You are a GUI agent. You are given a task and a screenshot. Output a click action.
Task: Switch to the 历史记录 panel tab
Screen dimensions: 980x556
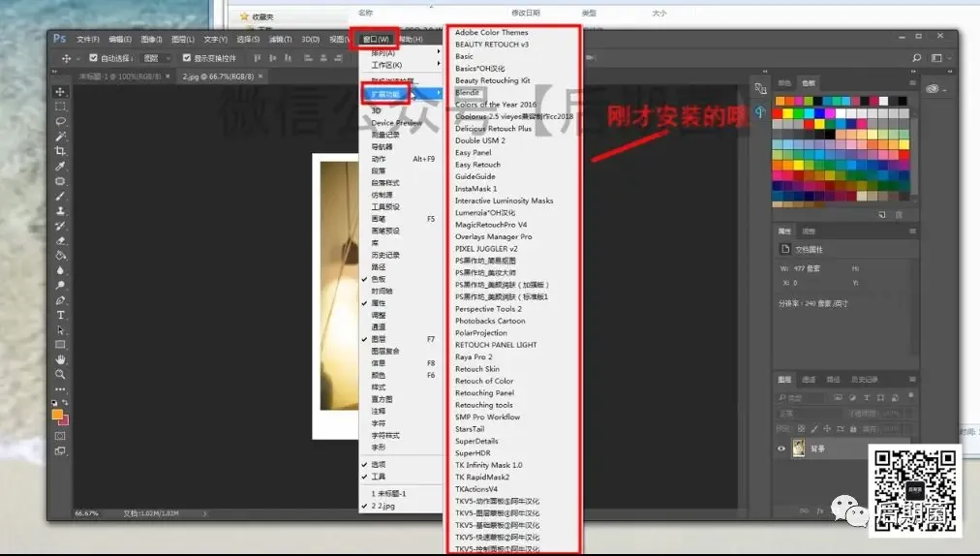865,379
